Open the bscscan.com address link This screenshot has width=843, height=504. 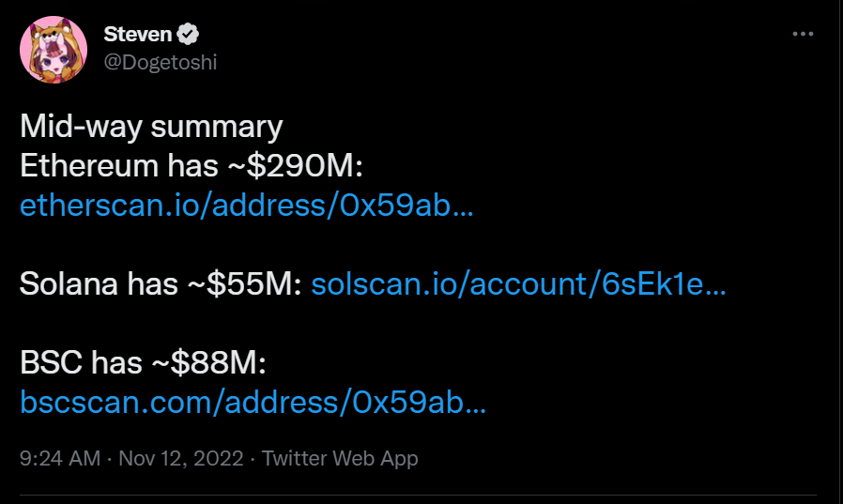pos(253,403)
